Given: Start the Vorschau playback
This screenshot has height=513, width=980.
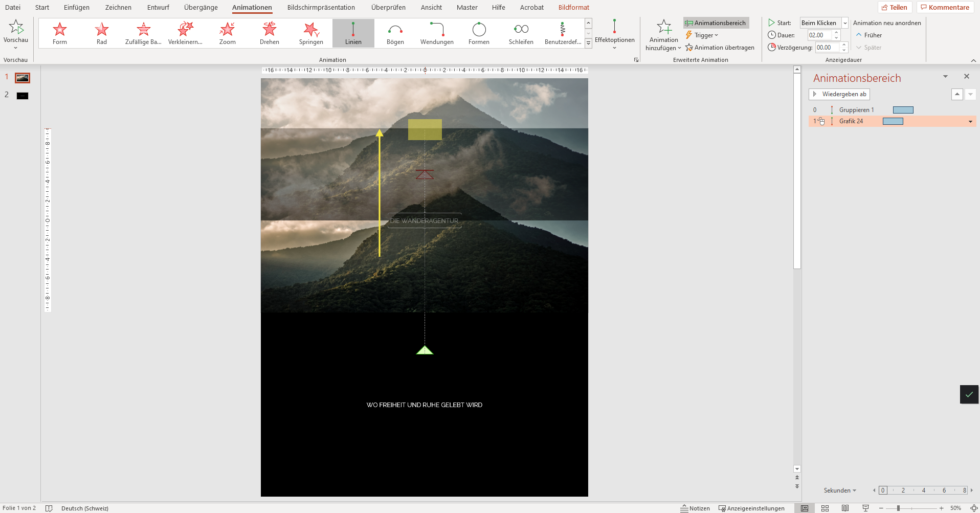Looking at the screenshot, I should coord(16,31).
